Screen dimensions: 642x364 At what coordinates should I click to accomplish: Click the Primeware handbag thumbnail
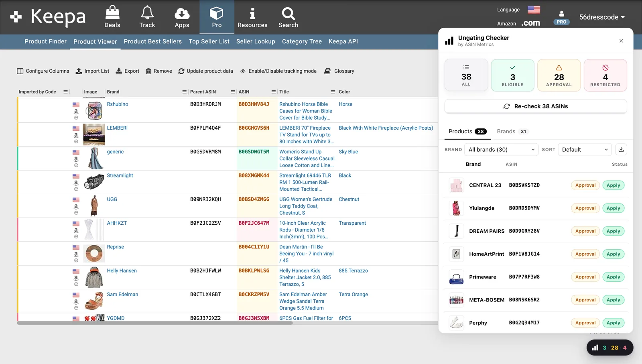point(456,277)
